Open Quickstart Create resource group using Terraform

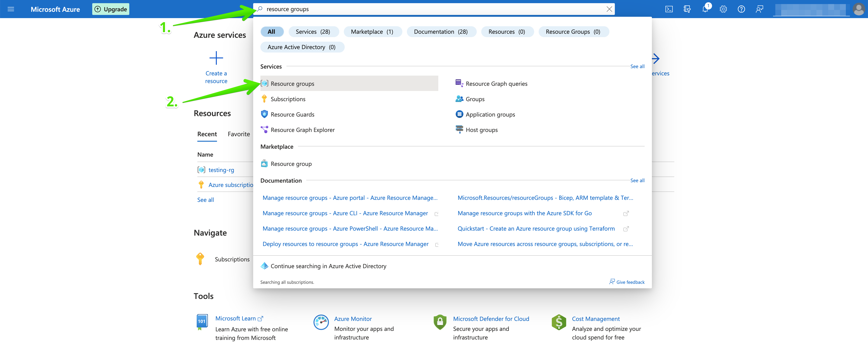tap(536, 229)
